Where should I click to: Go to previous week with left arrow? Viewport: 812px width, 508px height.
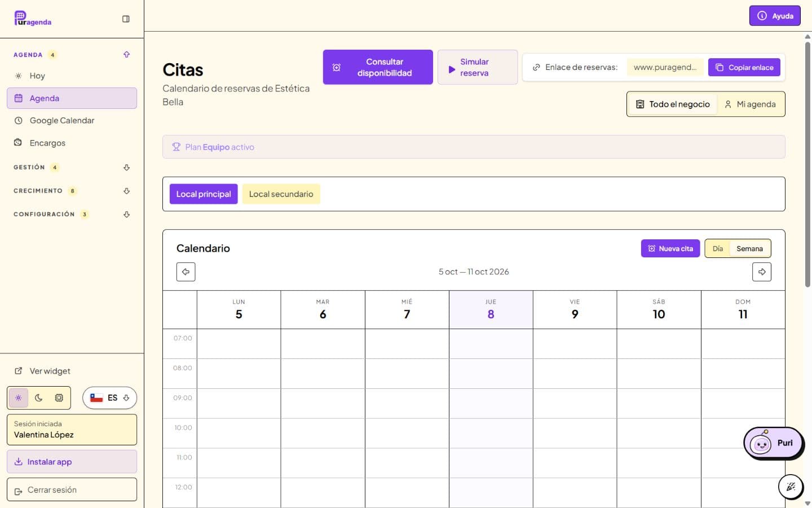186,272
